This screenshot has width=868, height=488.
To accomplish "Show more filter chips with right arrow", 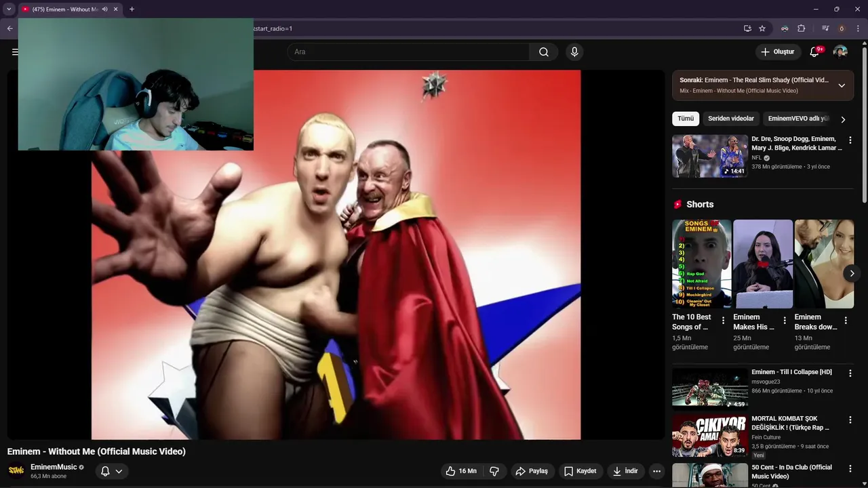I will tap(843, 119).
